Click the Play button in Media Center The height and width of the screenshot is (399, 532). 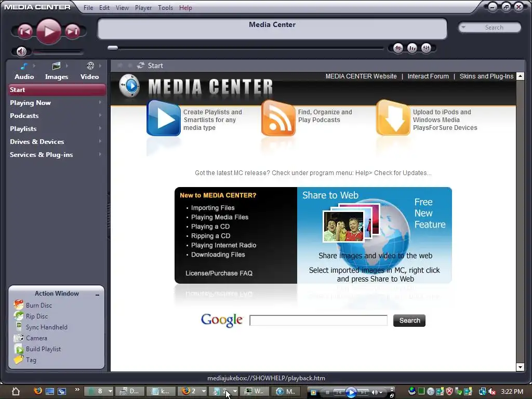[x=48, y=31]
